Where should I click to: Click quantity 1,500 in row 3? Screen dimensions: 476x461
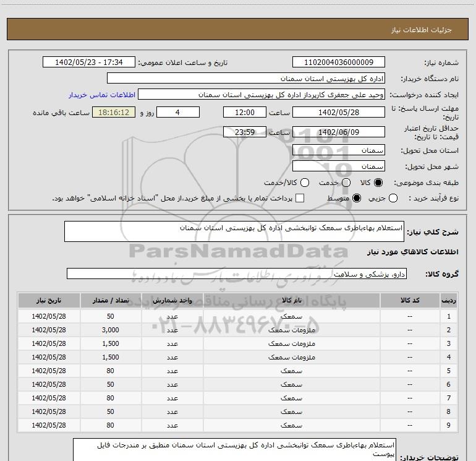click(111, 343)
